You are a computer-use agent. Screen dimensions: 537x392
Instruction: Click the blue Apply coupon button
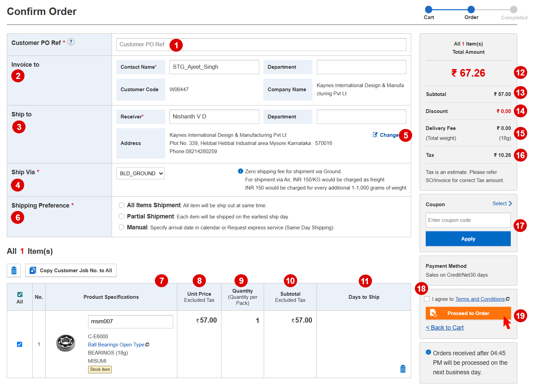click(468, 239)
